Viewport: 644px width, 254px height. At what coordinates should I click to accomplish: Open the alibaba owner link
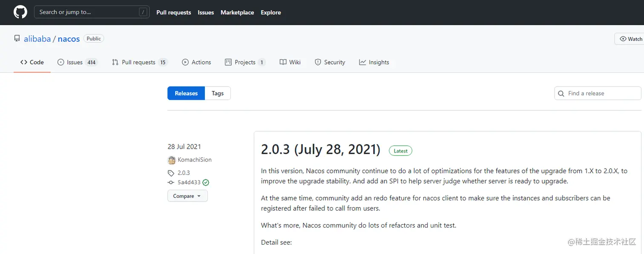pyautogui.click(x=37, y=39)
